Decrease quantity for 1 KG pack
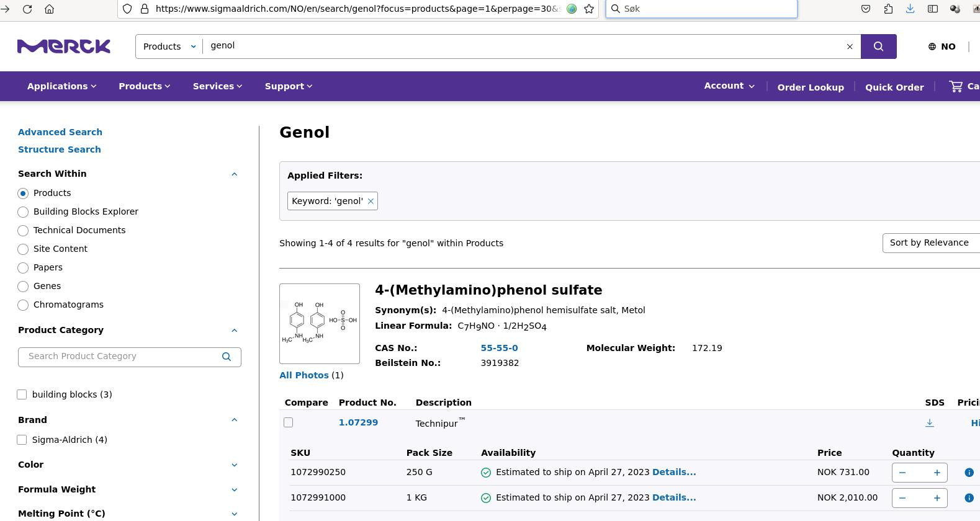 [902, 498]
